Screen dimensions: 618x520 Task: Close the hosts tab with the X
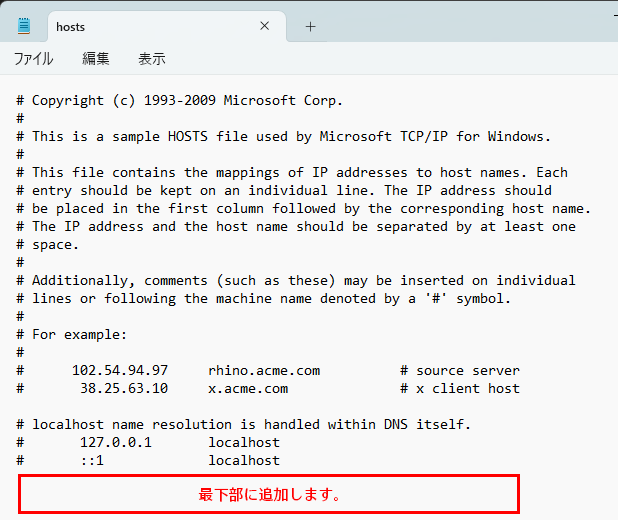[265, 27]
